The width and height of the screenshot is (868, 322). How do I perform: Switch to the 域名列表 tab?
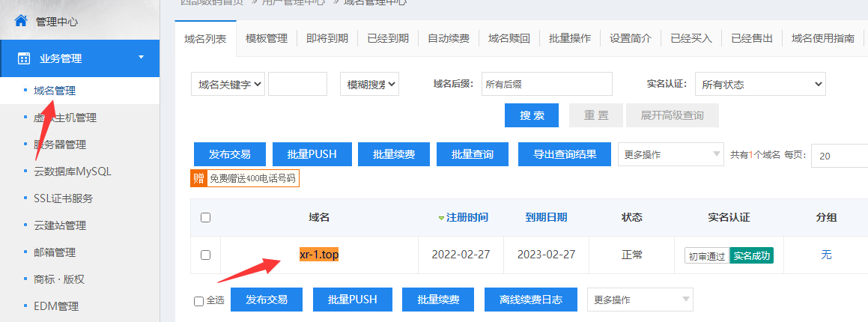tap(205, 39)
